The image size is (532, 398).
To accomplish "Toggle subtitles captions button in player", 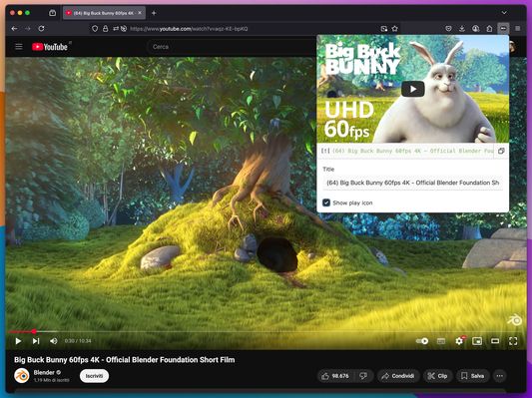I will [441, 341].
